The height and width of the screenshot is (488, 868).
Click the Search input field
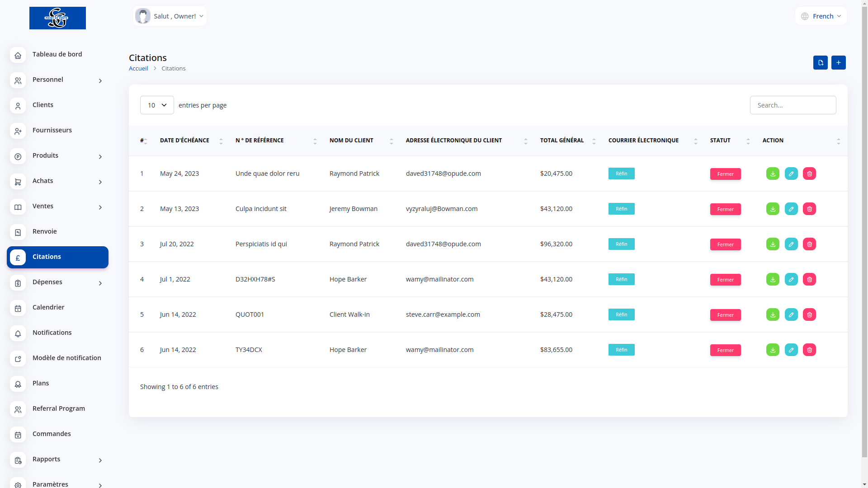click(793, 105)
